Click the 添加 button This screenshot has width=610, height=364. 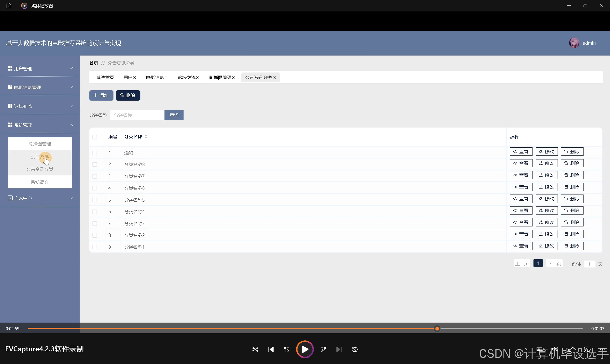point(101,95)
